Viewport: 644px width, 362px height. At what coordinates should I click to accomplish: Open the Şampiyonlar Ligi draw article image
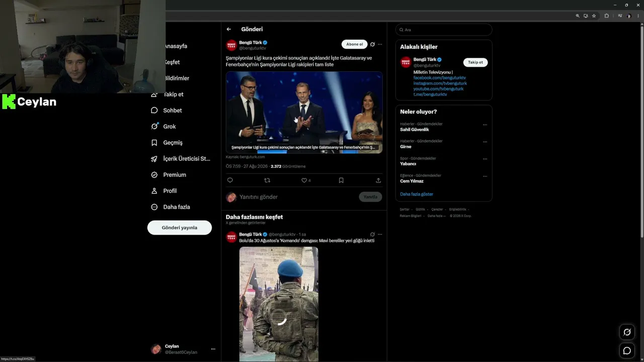tap(304, 112)
